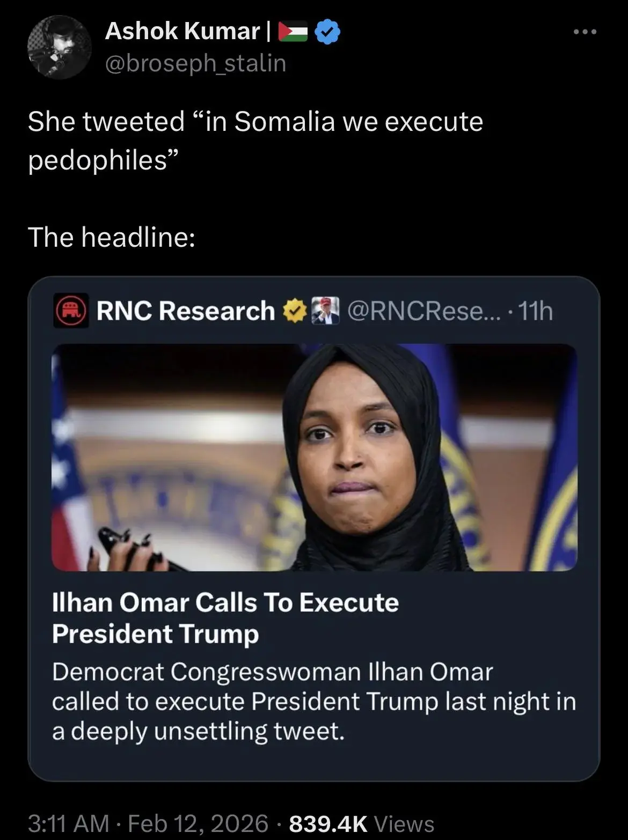This screenshot has width=628, height=840.
Task: Click Ashok Kumar's profile avatar
Action: 59,47
